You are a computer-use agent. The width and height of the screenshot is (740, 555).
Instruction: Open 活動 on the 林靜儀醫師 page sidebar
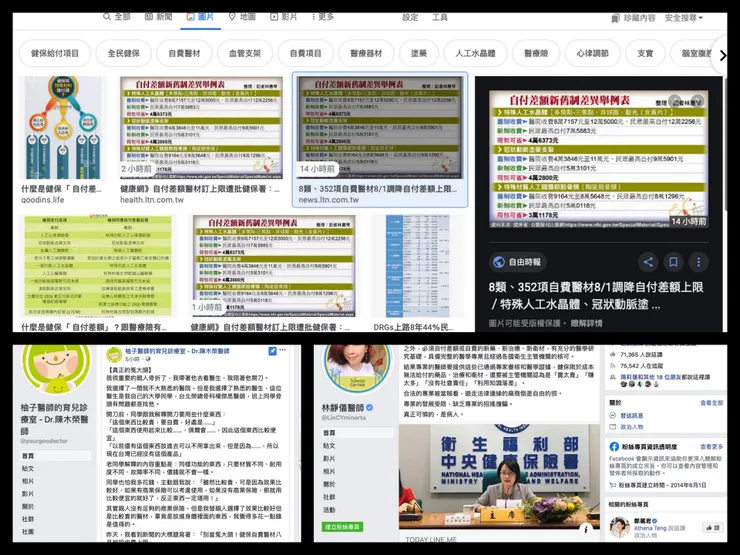tap(329, 510)
